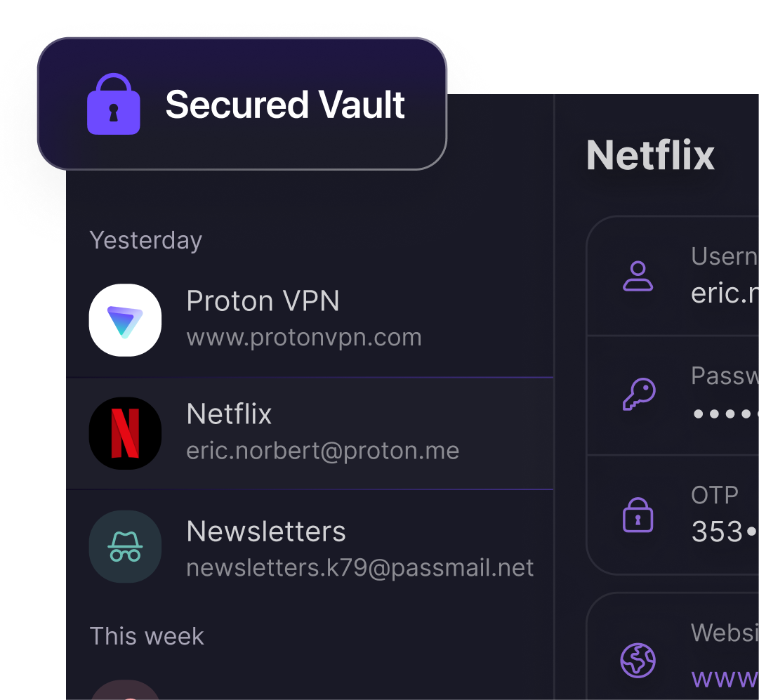
Task: Select the Netflix eric.norbert@proton.me entry
Action: click(322, 433)
